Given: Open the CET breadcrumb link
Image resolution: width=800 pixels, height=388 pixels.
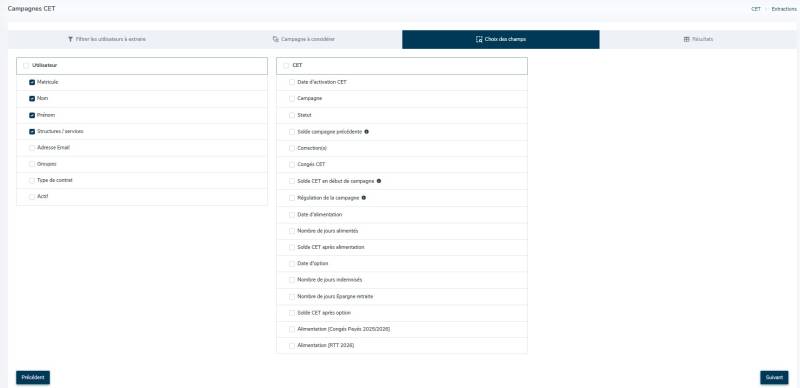Looking at the screenshot, I should (756, 9).
